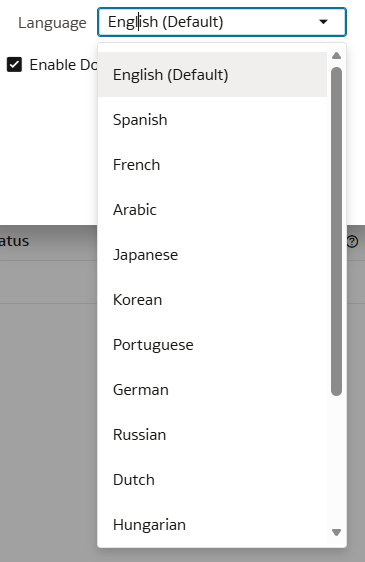The height and width of the screenshot is (562, 365).
Task: Toggle the Enable checkbox
Action: [x=14, y=65]
